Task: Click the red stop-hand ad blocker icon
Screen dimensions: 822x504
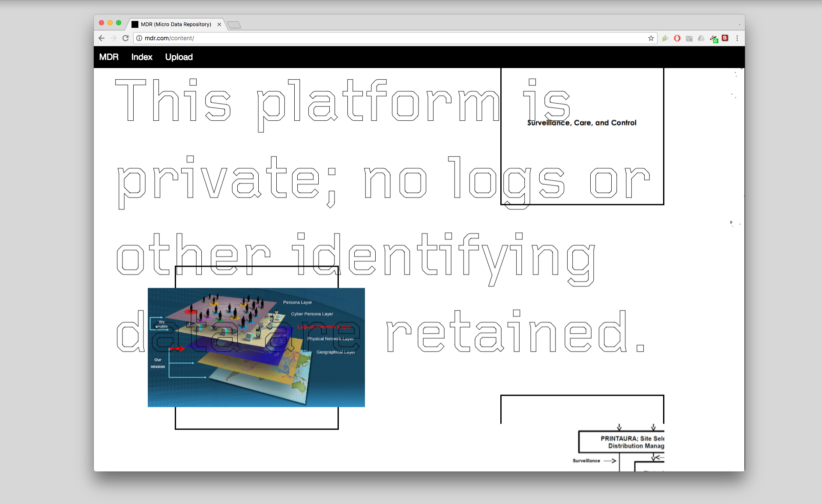Action: 677,38
